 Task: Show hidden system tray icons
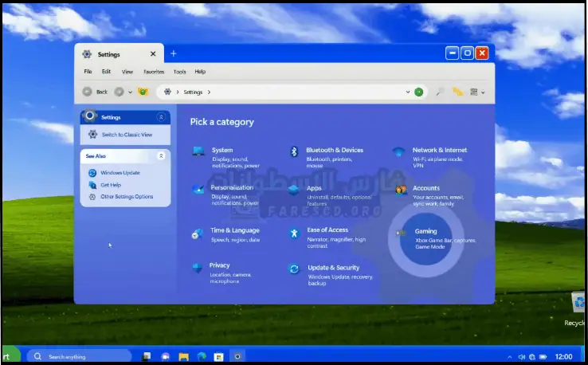pos(510,357)
